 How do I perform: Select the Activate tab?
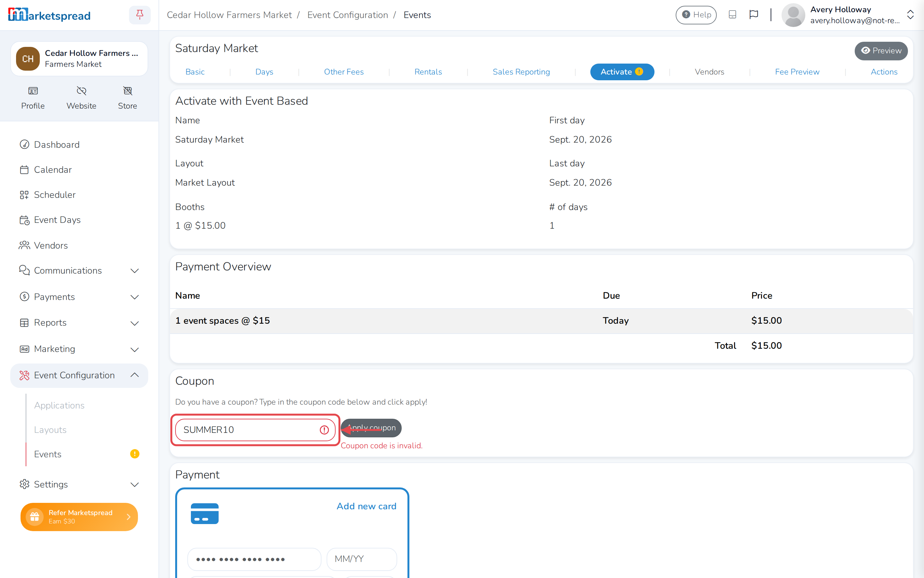tap(622, 72)
